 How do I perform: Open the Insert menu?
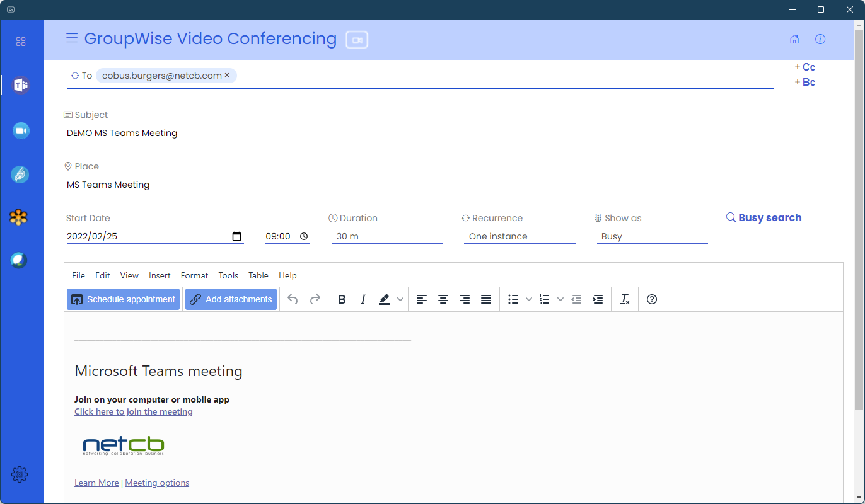coord(160,275)
